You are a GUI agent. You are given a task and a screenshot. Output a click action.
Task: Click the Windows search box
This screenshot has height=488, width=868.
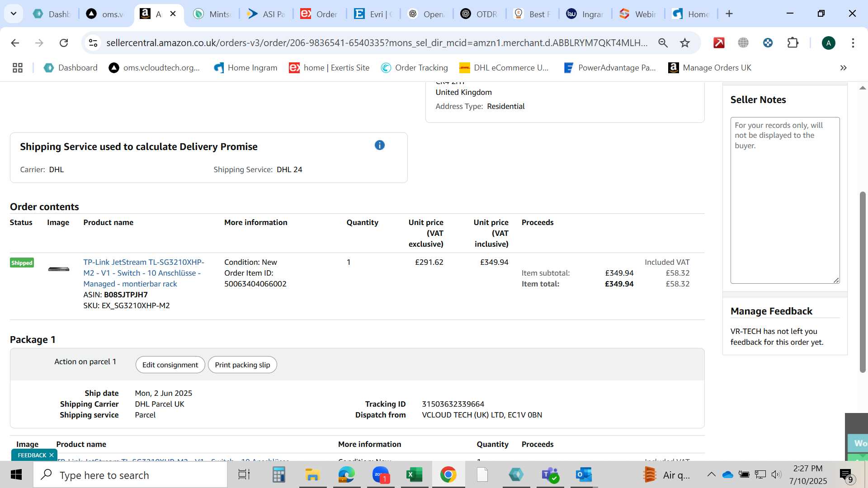(130, 475)
